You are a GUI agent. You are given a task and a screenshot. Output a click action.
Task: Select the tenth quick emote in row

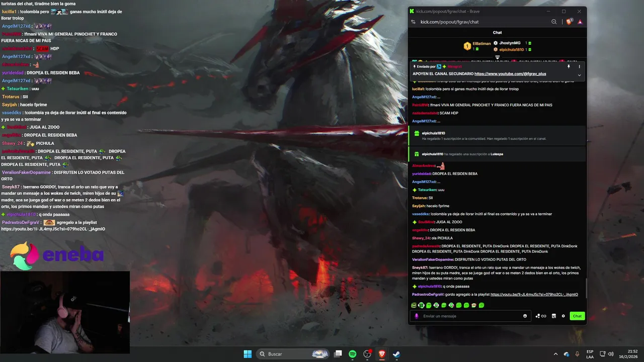(x=482, y=305)
